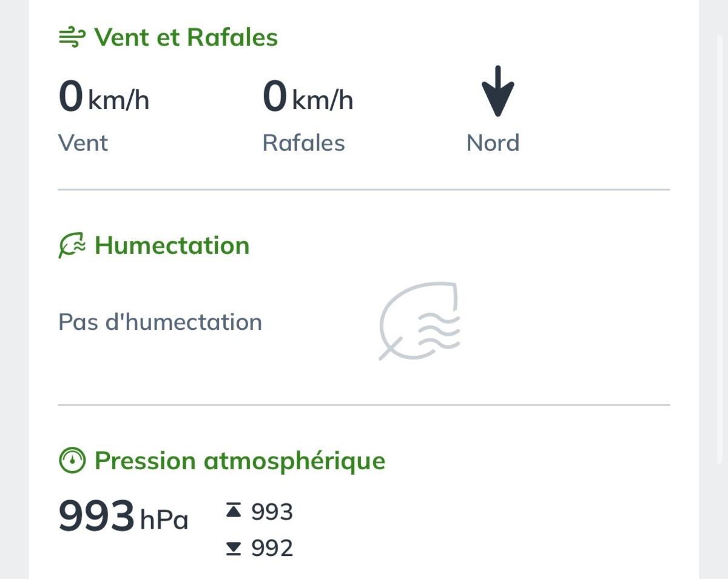Click the Vent label under wind speed
728x579 pixels.
click(x=83, y=143)
